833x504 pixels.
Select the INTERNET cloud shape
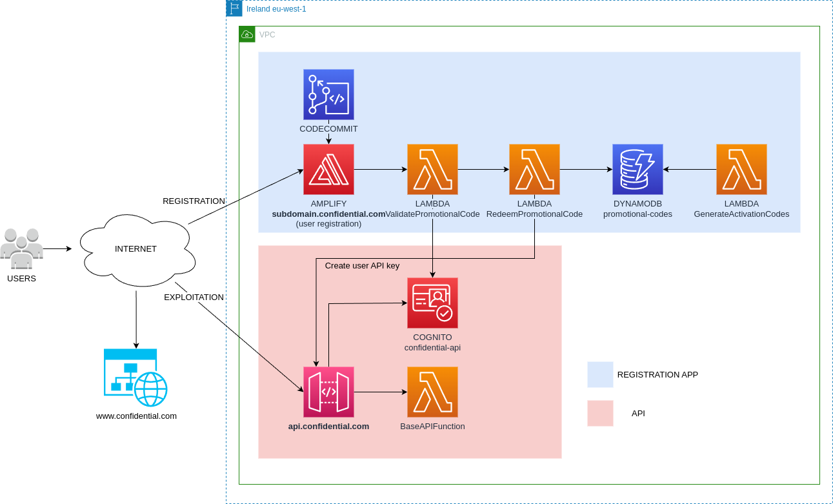tap(136, 248)
